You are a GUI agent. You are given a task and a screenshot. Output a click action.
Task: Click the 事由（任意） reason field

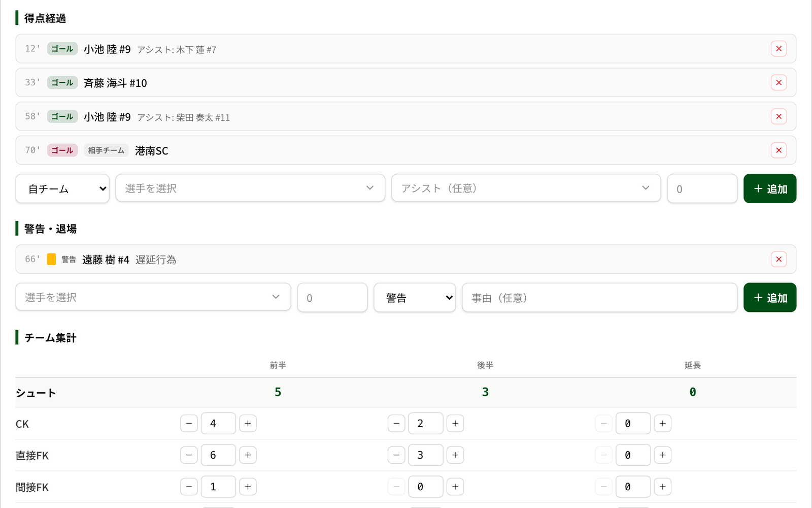click(599, 297)
